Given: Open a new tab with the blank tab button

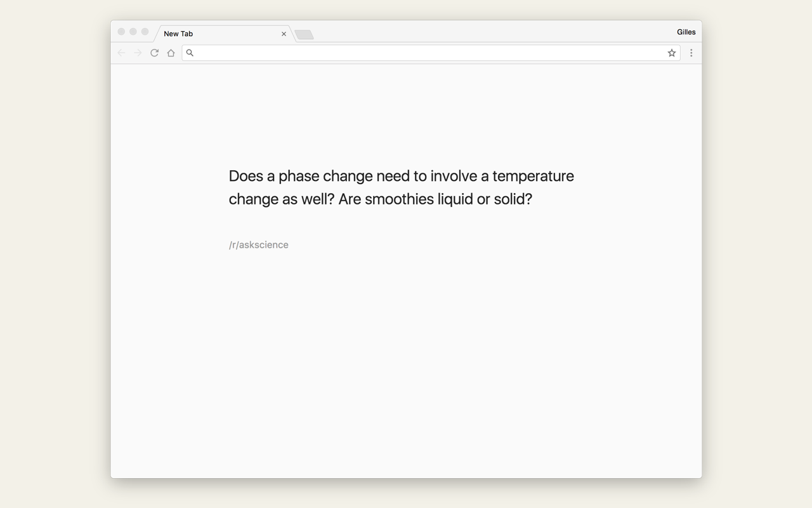Looking at the screenshot, I should pos(304,35).
